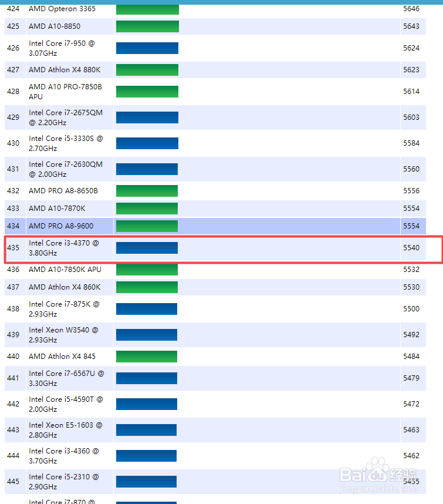Click the score value 5472
This screenshot has height=504, width=443.
click(411, 404)
